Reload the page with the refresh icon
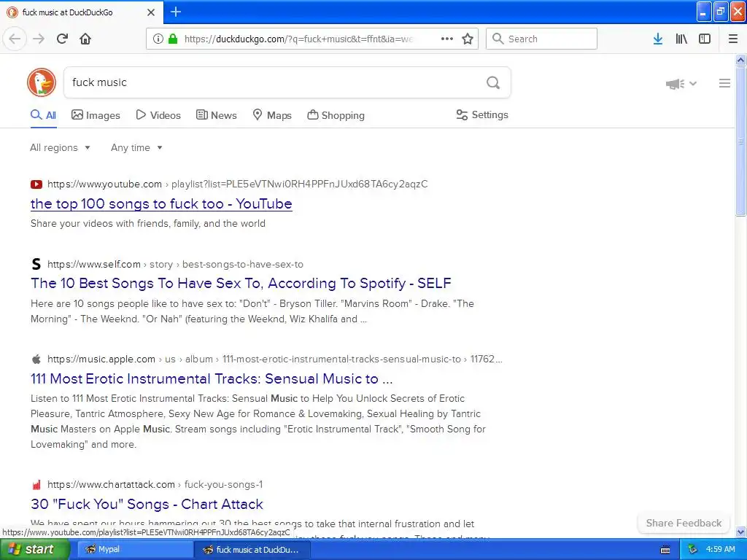Screen dimensions: 747x560 (63, 39)
